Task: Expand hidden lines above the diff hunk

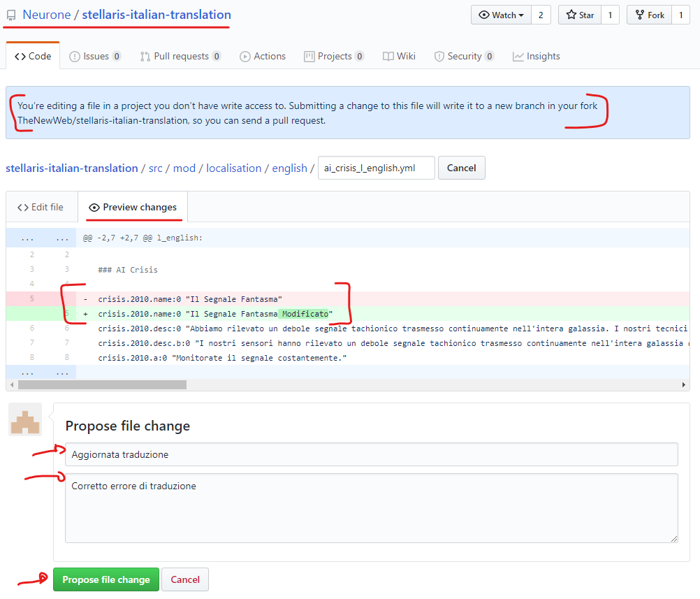Action: 41,238
